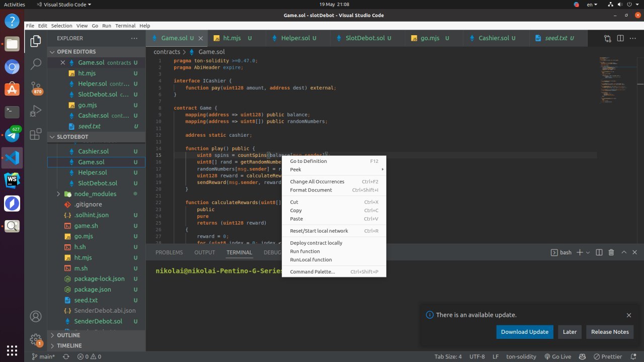644x362 pixels.
Task: Toggle Prettier formatter in status bar
Action: click(x=608, y=356)
